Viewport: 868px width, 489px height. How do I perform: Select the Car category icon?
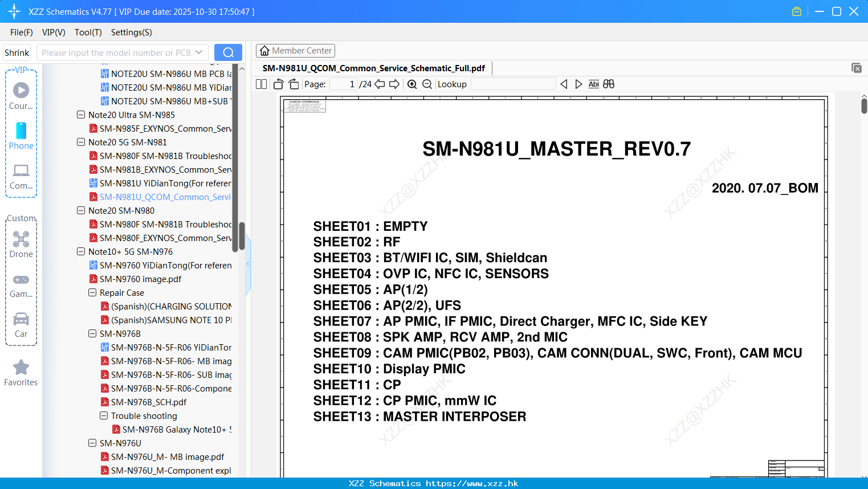tap(21, 325)
